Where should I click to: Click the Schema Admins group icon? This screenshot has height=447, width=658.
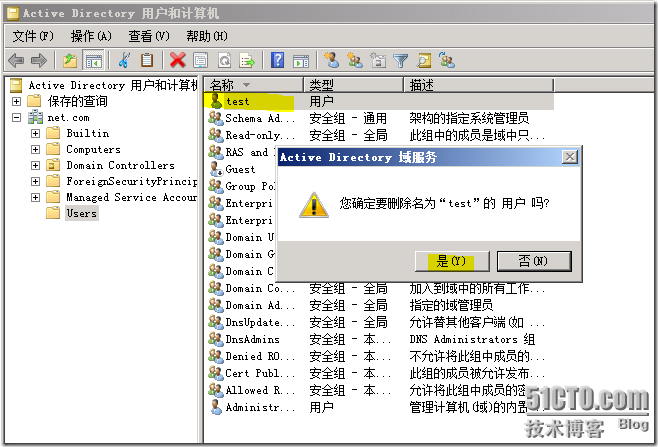coord(216,118)
